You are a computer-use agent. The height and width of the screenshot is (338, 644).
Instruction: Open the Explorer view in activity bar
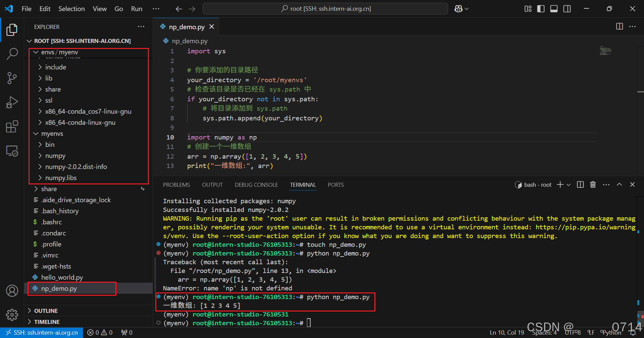12,30
